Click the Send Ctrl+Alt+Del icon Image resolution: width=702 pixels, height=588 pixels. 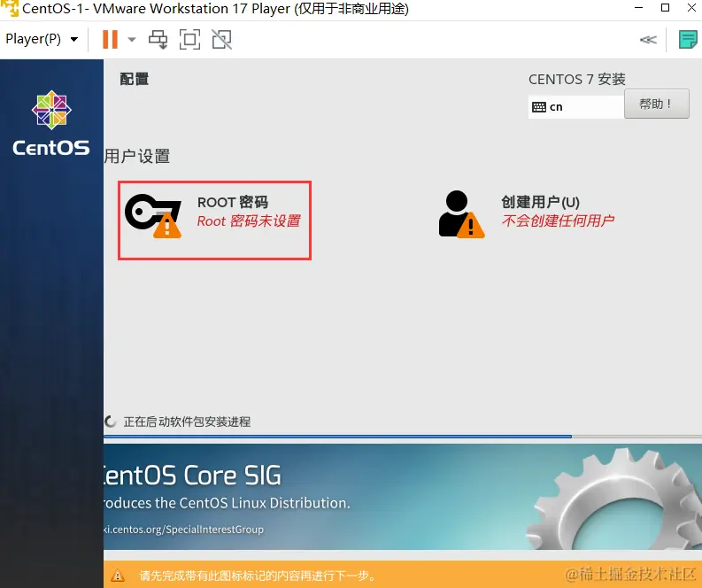[158, 40]
